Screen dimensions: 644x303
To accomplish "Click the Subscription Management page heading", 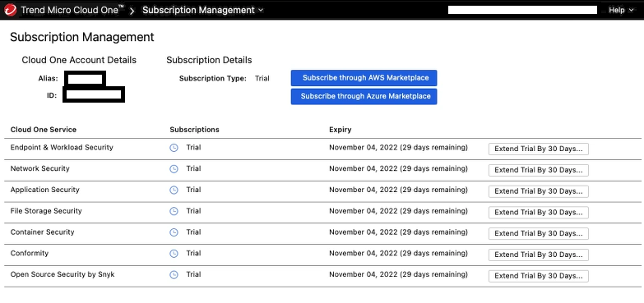I will click(x=82, y=37).
